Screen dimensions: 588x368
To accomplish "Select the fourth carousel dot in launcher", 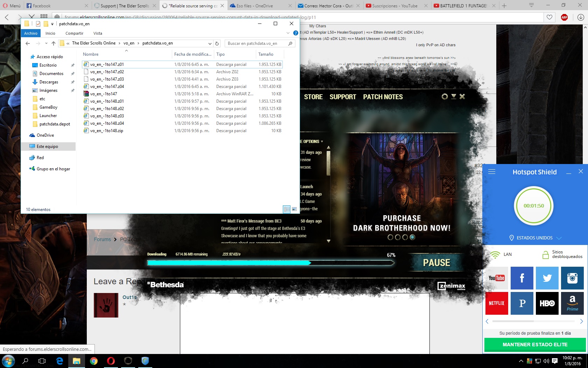I will 412,237.
